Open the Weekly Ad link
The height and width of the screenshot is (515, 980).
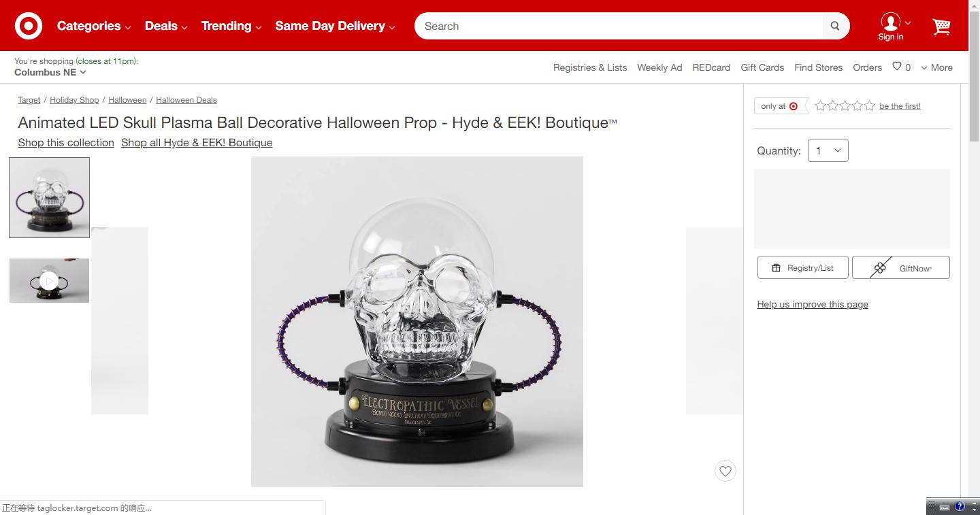659,67
